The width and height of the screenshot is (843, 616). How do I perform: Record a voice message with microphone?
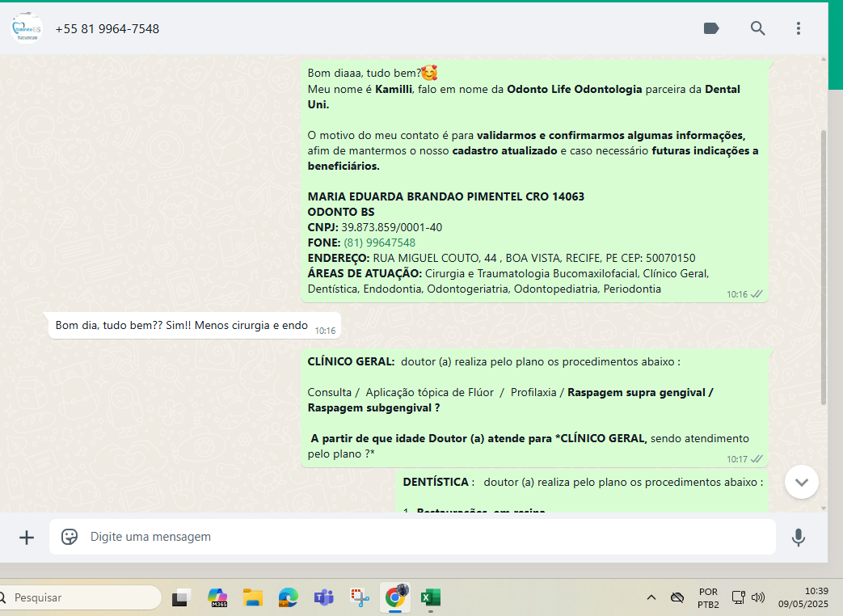click(799, 537)
